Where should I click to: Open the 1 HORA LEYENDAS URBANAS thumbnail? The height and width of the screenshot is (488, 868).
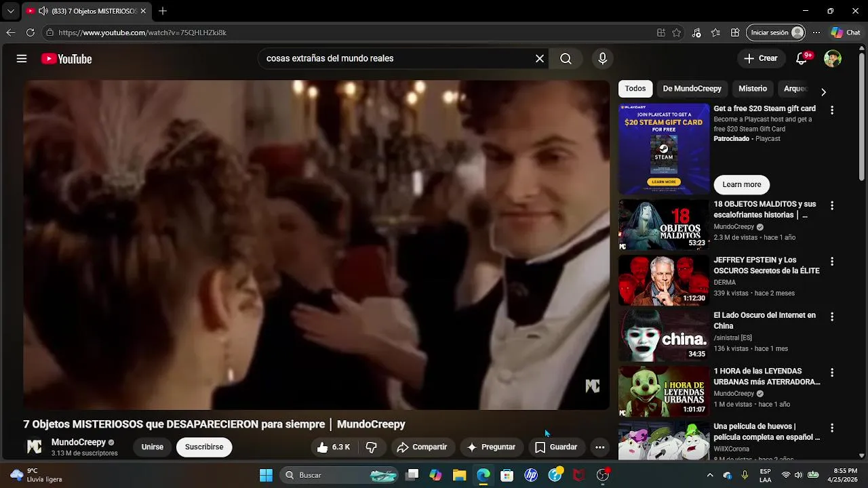pos(664,391)
